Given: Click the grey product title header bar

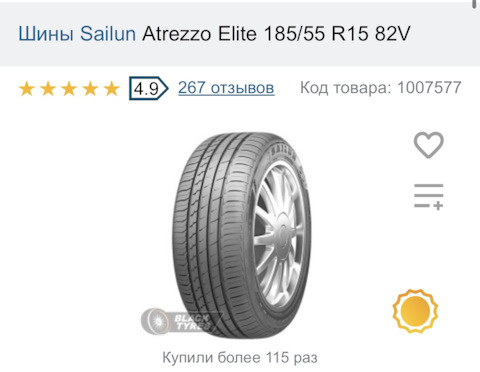Looking at the screenshot, I should pyautogui.click(x=240, y=34).
